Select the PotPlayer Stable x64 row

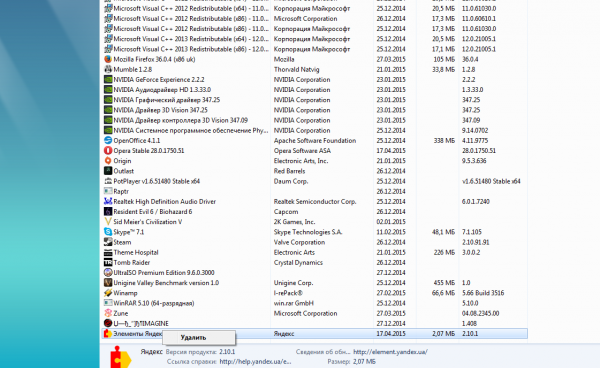(x=314, y=181)
